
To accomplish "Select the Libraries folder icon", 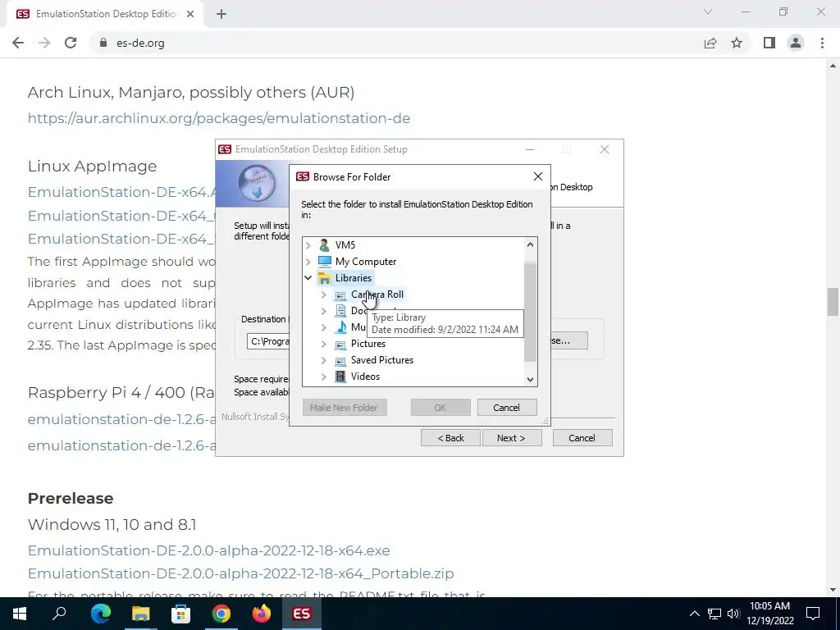I will [x=325, y=278].
